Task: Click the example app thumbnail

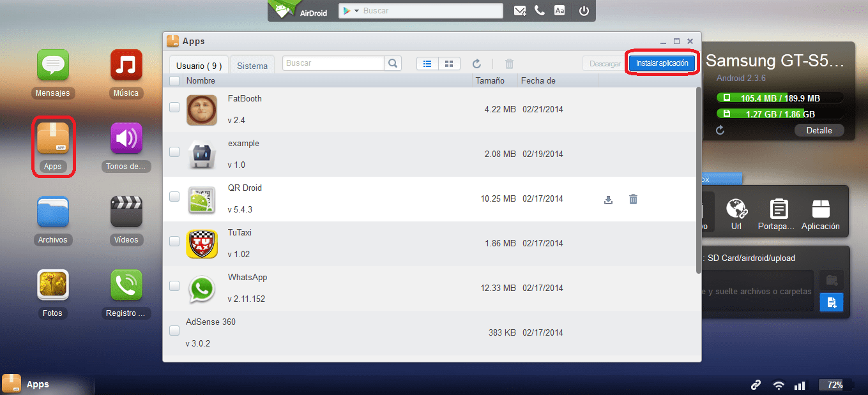Action: tap(202, 154)
